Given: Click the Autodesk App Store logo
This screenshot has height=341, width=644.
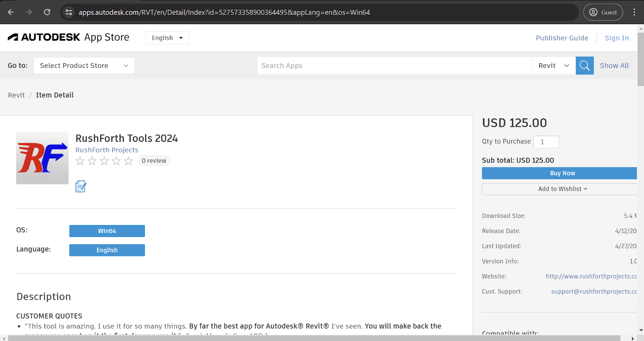Looking at the screenshot, I should 68,37.
